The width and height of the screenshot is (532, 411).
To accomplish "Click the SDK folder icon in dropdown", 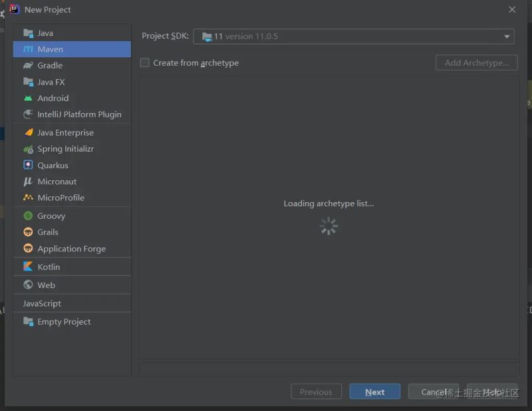I will 207,37.
